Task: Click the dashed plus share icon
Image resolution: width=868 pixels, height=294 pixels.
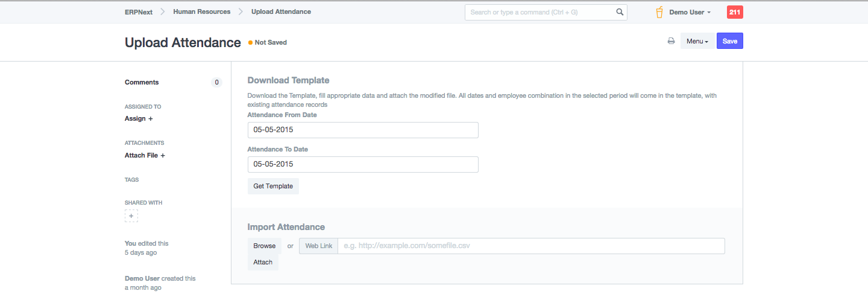Action: pos(131,216)
